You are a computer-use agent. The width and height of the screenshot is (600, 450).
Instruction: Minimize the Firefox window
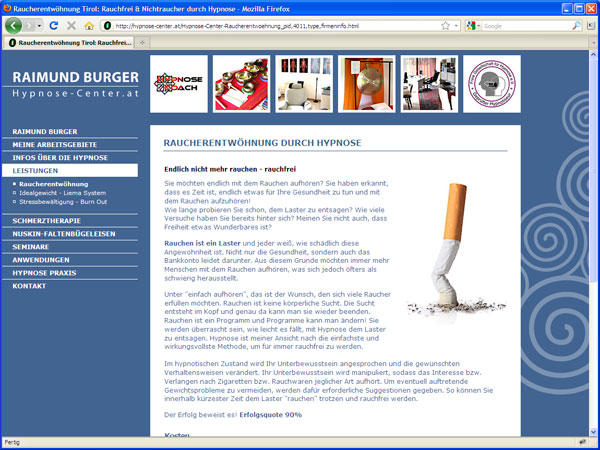[x=567, y=8]
